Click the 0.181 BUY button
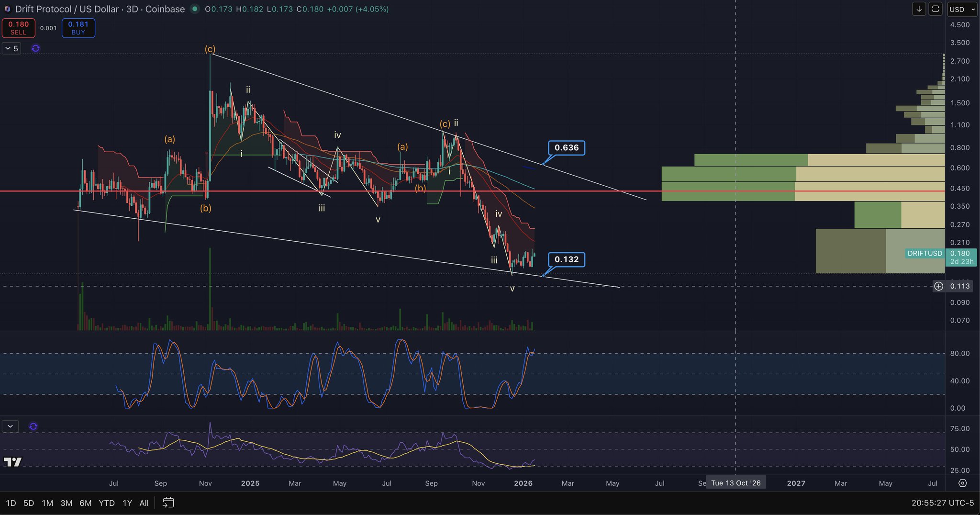 click(x=78, y=28)
